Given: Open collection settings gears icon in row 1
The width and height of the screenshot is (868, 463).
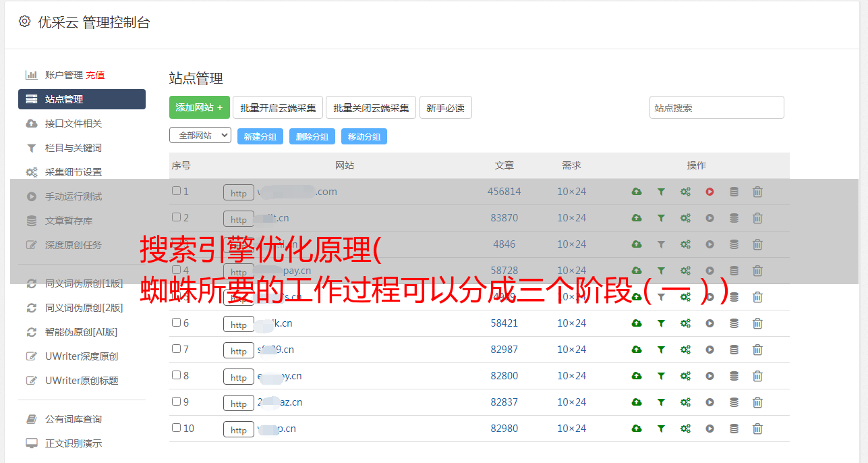Looking at the screenshot, I should (685, 192).
